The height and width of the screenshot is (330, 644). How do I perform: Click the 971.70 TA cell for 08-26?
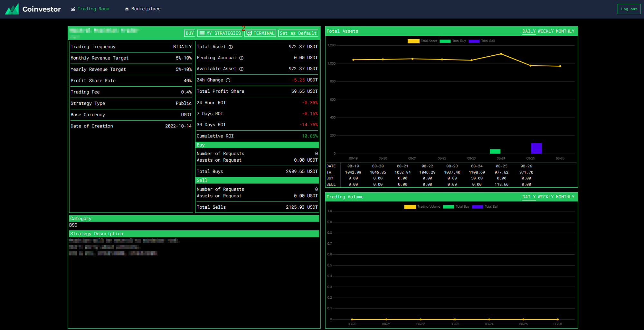pyautogui.click(x=526, y=173)
